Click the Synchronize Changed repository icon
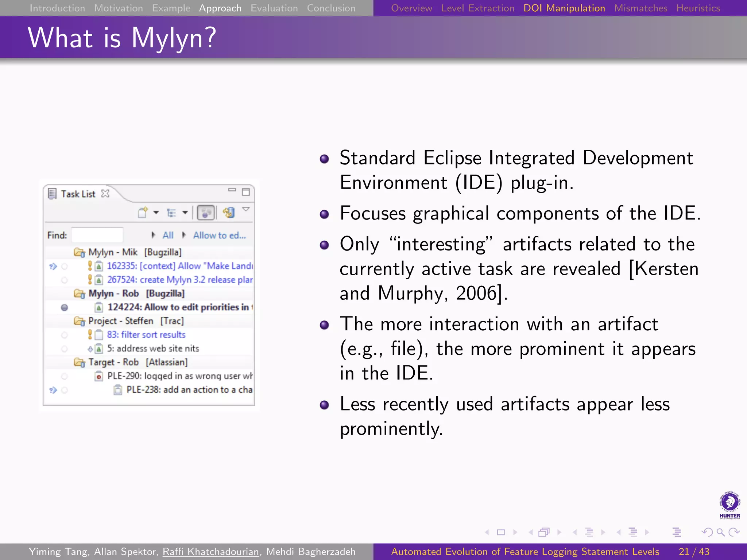The image size is (747, 560). 229,213
